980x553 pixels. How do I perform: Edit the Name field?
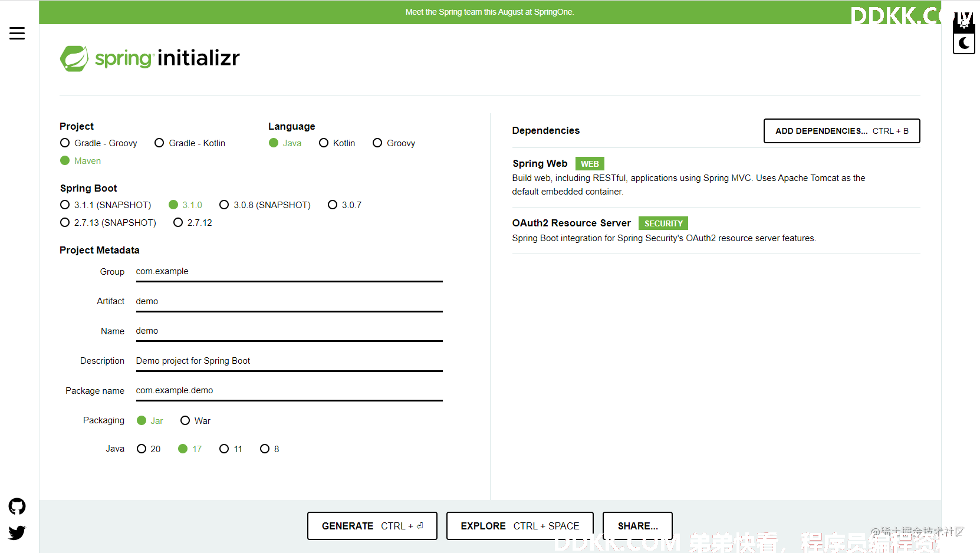pyautogui.click(x=289, y=331)
